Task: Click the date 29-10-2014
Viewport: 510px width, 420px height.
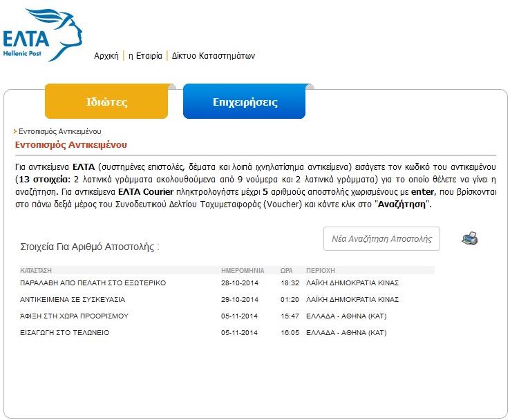Action: [240, 299]
